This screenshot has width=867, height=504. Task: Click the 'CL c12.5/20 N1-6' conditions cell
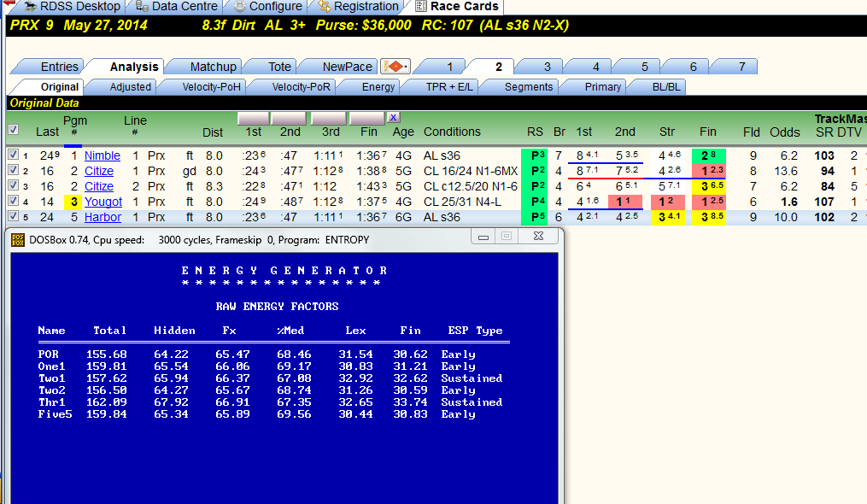[471, 186]
